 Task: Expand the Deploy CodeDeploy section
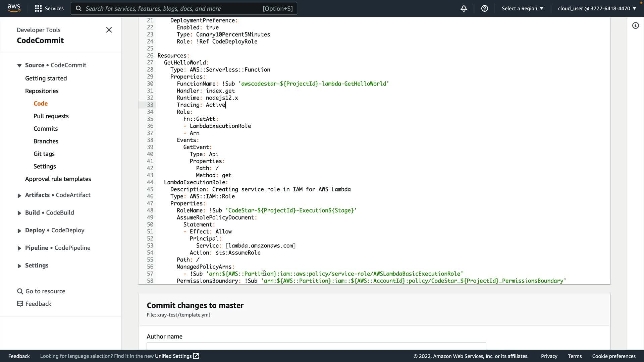pos(19,231)
